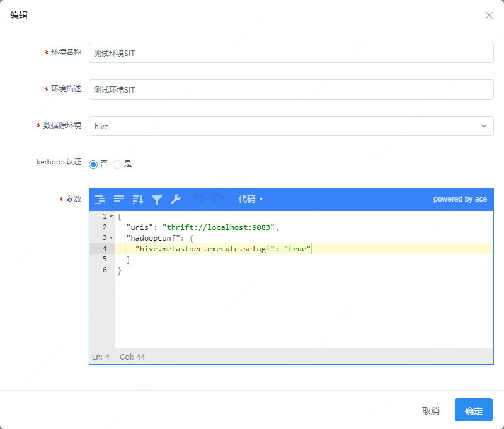504x429 pixels.
Task: Close the 编辑 dialog with X icon
Action: [489, 15]
